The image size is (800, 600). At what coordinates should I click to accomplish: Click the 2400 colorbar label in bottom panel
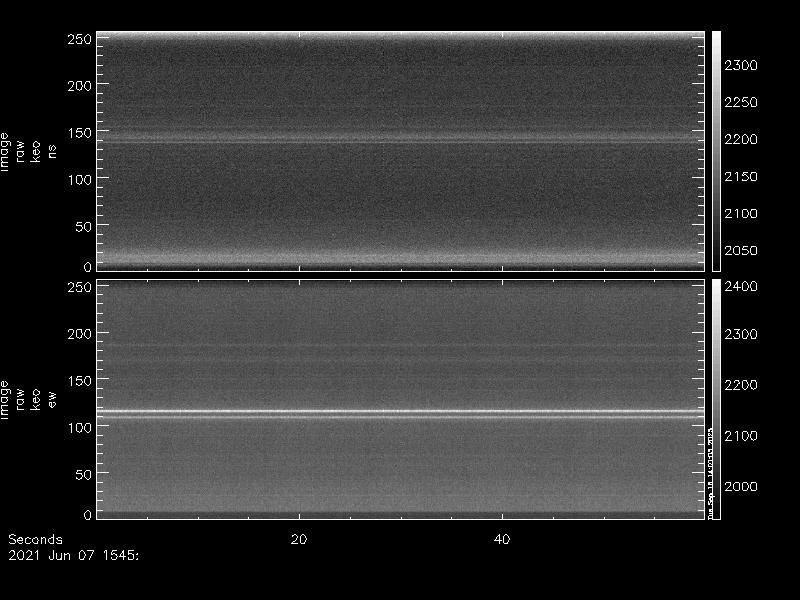pyautogui.click(x=741, y=288)
